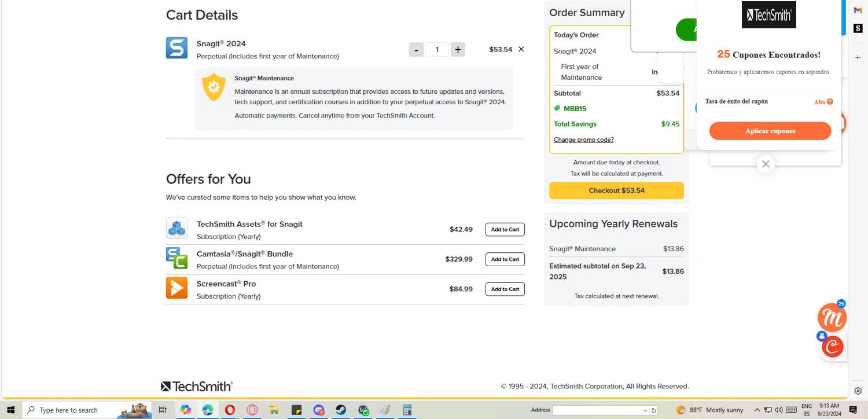The height and width of the screenshot is (419, 868).
Task: Open Steam from the taskbar
Action: pyautogui.click(x=341, y=410)
